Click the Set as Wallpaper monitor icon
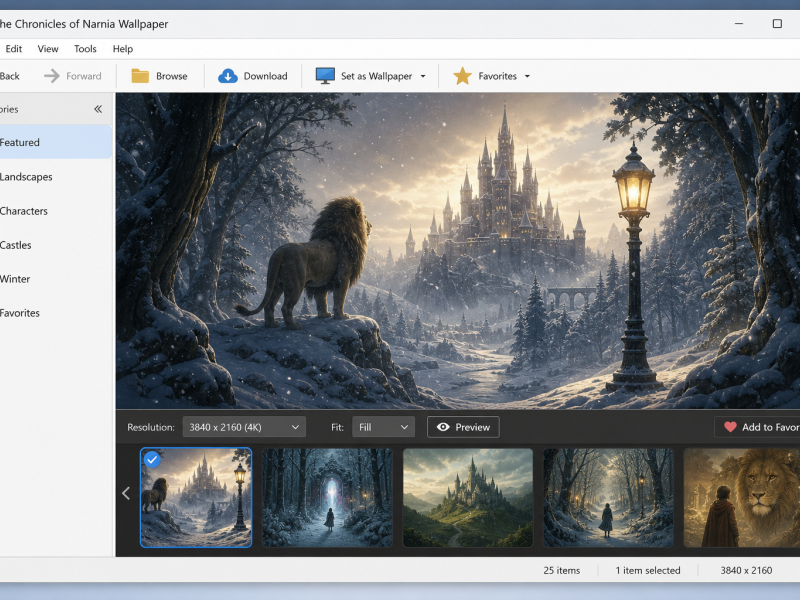800x600 pixels. point(325,76)
